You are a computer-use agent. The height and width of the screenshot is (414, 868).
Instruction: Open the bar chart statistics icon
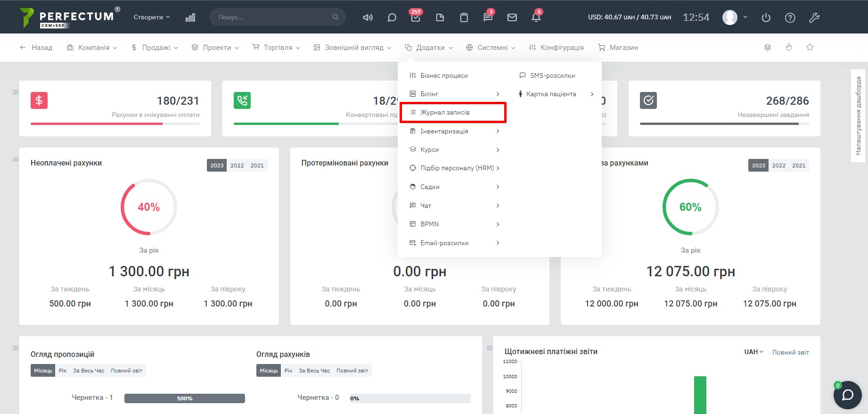coord(190,17)
